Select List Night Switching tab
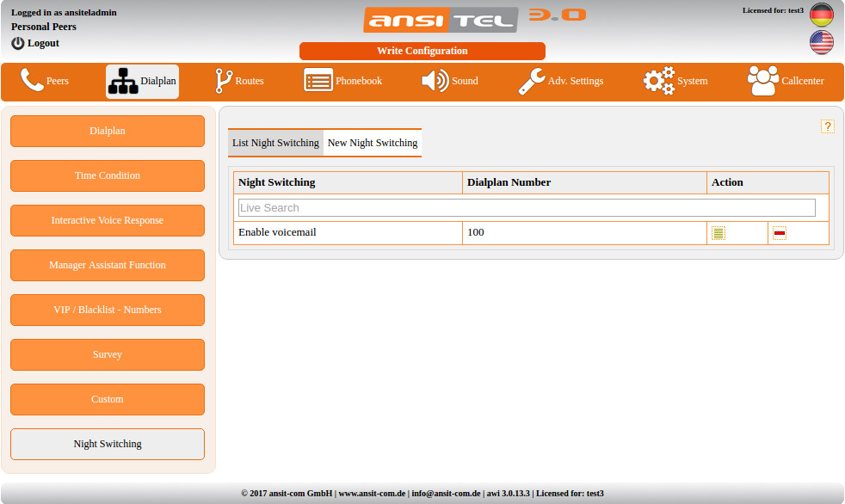845x504 pixels. pos(275,143)
